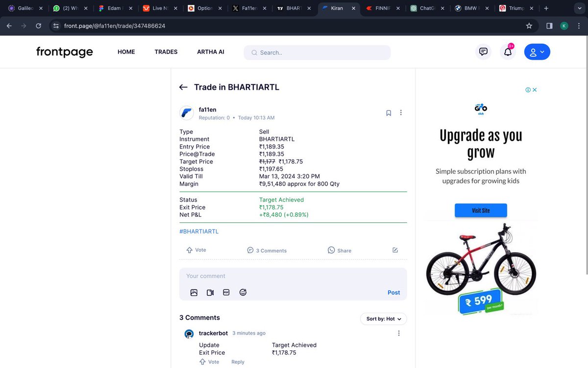Image resolution: width=588 pixels, height=368 pixels.
Task: Open the TRADES navigation item
Action: click(x=166, y=52)
